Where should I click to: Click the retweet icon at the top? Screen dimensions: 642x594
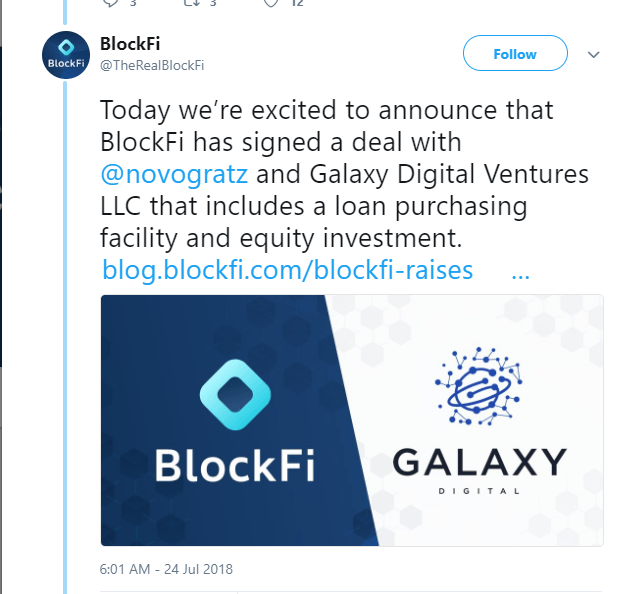pyautogui.click(x=192, y=3)
